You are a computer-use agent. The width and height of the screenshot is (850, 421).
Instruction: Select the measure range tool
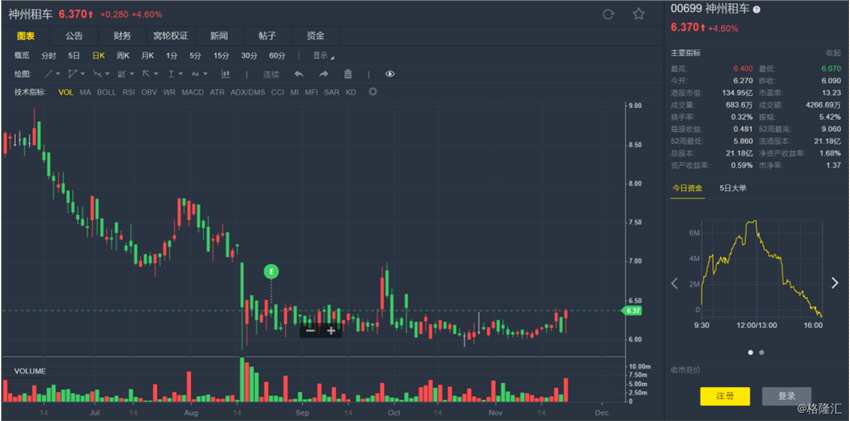point(171,74)
